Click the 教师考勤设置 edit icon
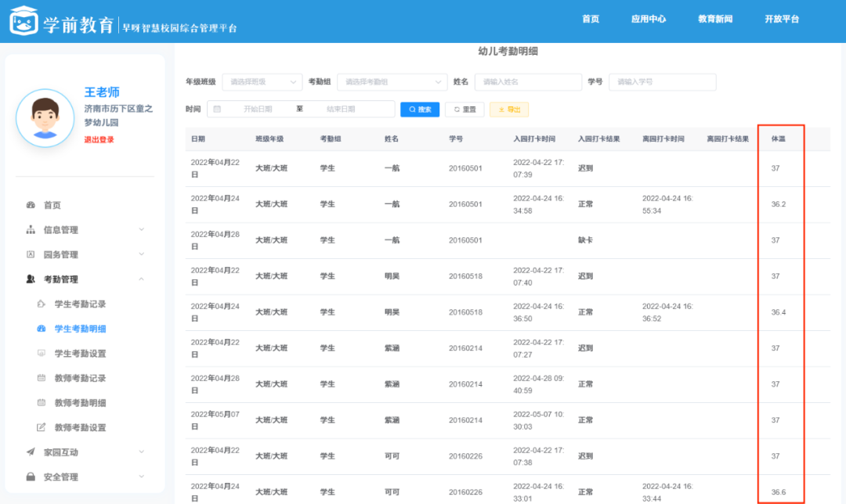846x504 pixels. (41, 427)
